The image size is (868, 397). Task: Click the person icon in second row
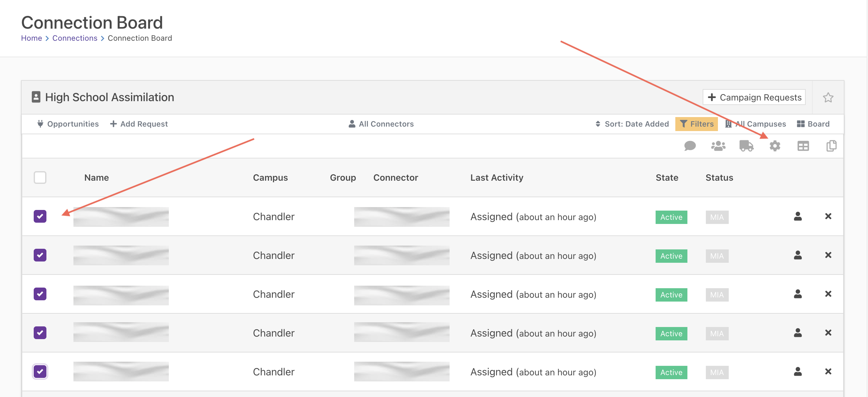(x=798, y=255)
